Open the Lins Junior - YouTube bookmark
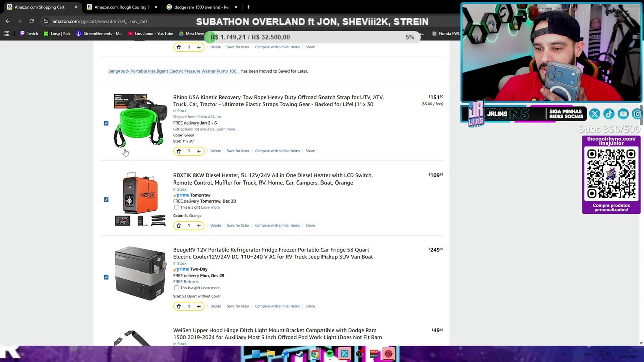This screenshot has width=644, height=362. pyautogui.click(x=150, y=34)
